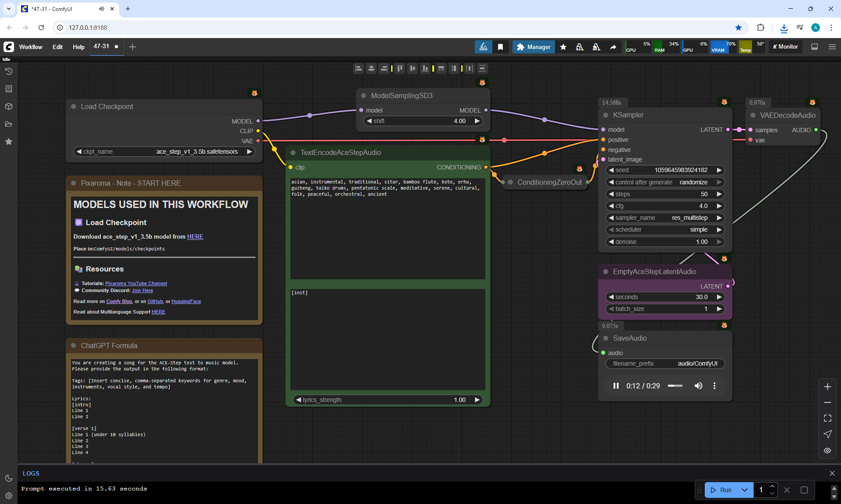Open the workflows folder sidebar icon
The image size is (841, 504).
(8, 124)
